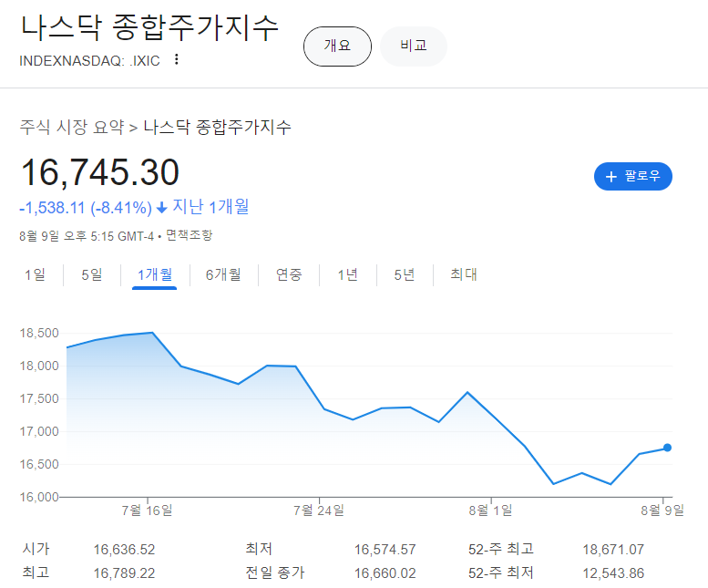708x588 pixels.
Task: Click the 개요 overview button
Action: [x=337, y=46]
